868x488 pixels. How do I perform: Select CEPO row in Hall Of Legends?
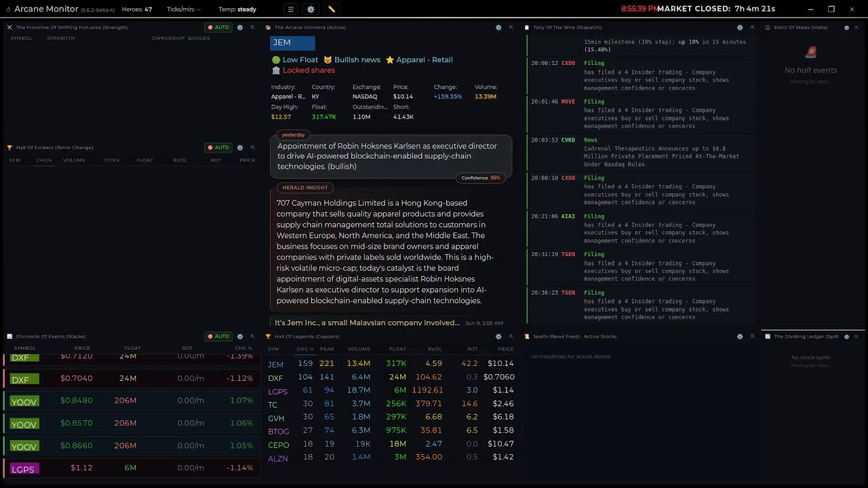pos(391,444)
